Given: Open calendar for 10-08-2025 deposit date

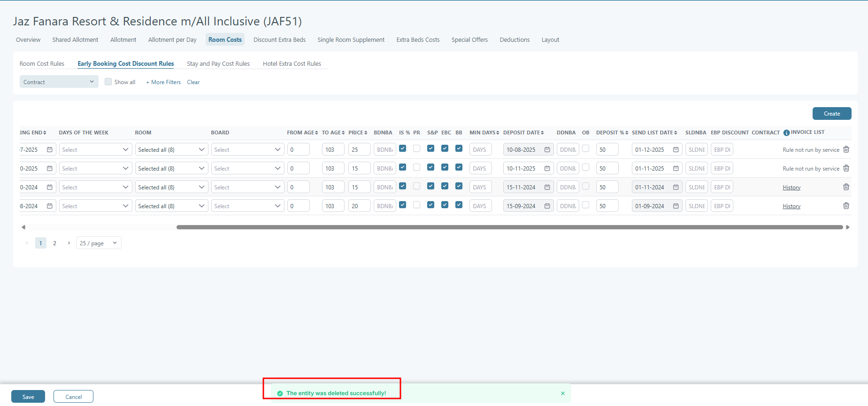Looking at the screenshot, I should tap(547, 150).
